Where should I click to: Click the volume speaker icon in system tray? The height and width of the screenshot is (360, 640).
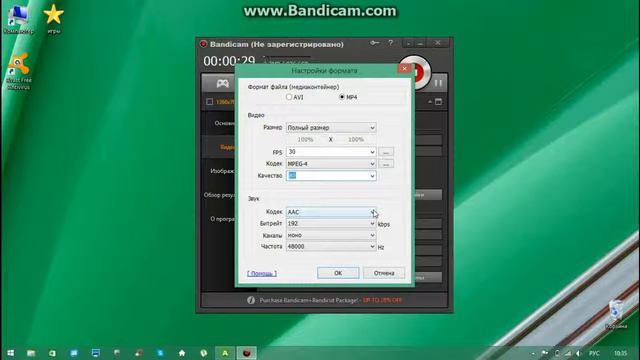578,353
